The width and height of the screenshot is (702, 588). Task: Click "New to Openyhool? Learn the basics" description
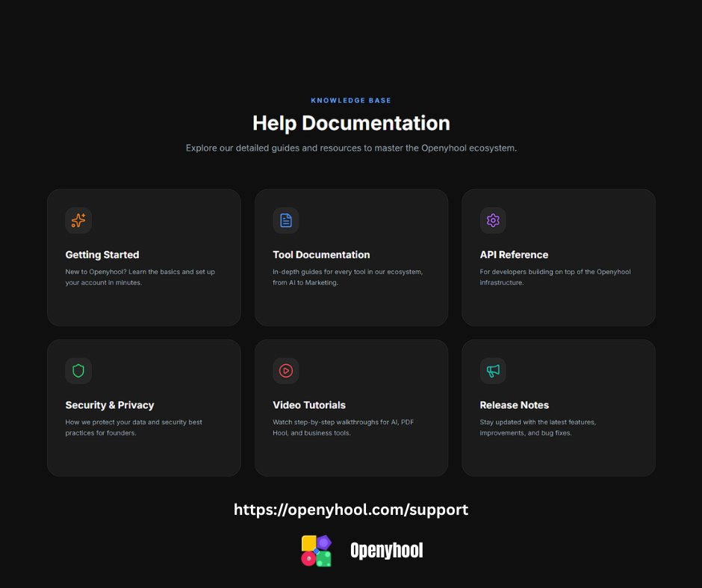coord(140,277)
